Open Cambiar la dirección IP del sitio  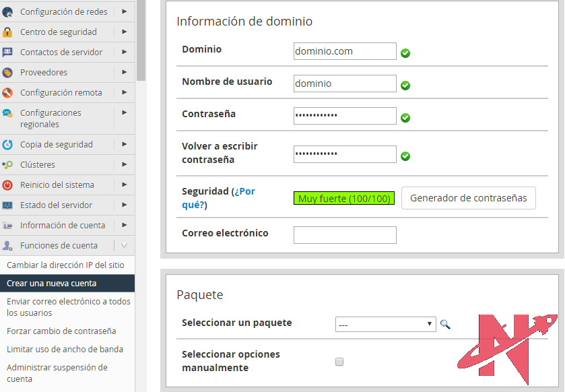[x=65, y=265]
